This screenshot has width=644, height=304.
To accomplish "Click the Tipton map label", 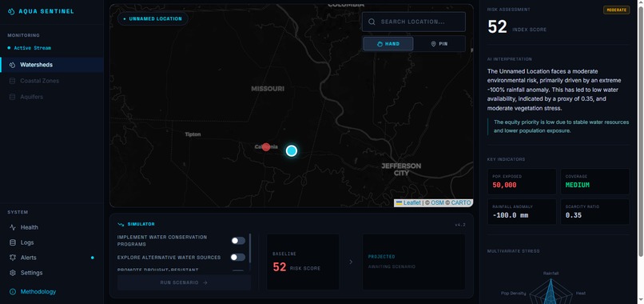I will coord(193,134).
